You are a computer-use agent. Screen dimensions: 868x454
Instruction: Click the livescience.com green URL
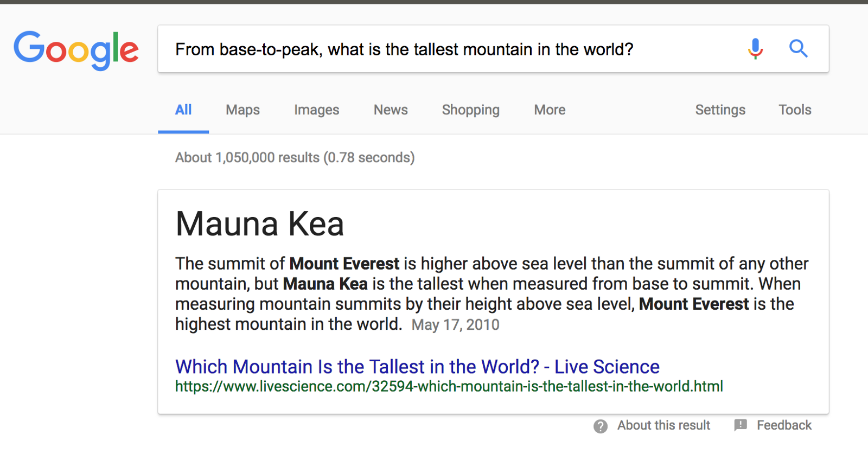coord(449,387)
